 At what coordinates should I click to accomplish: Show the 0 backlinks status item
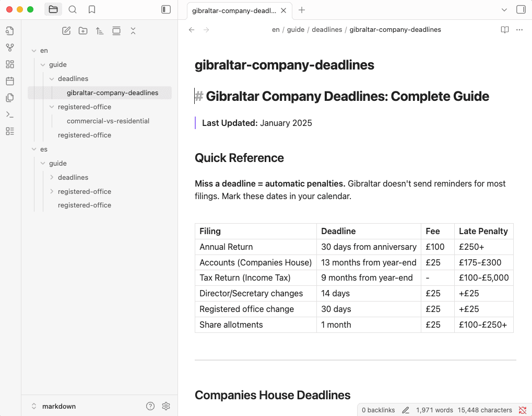pos(378,410)
